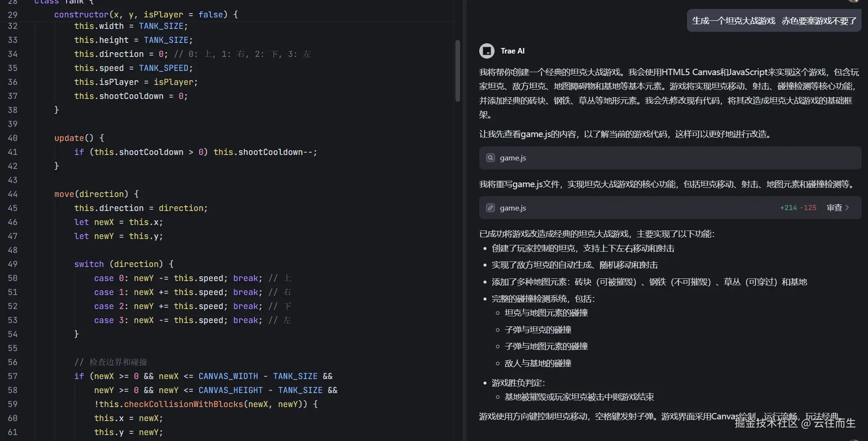
Task: Click the this.shootCooldown = 0 line
Action: 131,96
